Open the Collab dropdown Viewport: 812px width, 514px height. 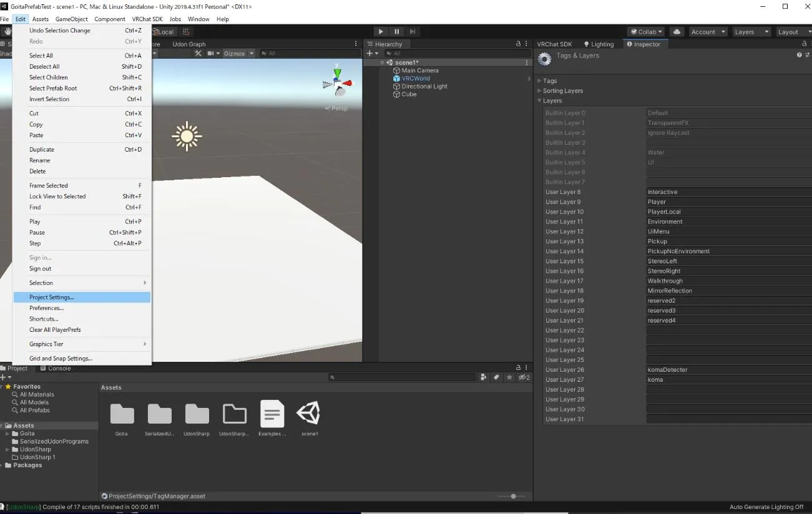click(x=647, y=32)
